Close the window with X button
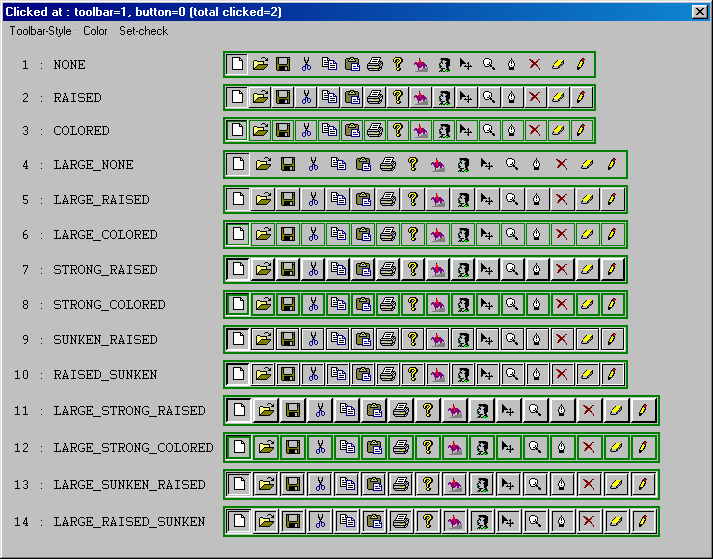The width and height of the screenshot is (713, 559). (x=699, y=11)
